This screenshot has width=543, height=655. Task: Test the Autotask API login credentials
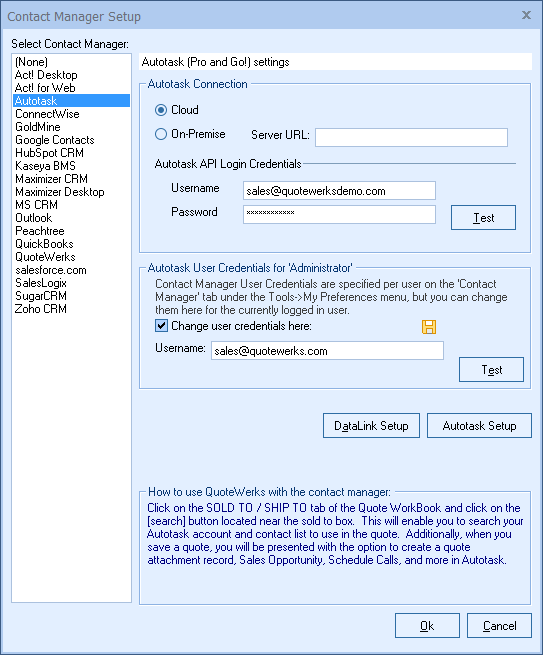click(x=483, y=217)
